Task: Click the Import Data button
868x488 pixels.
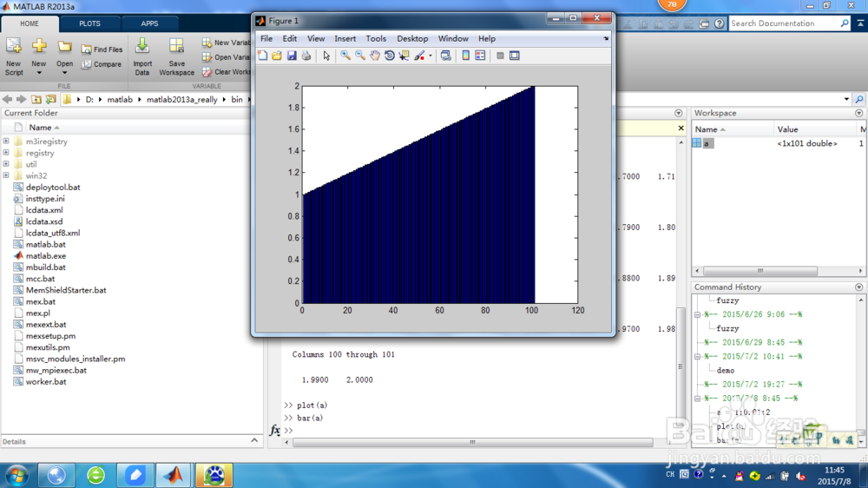Action: click(x=142, y=57)
